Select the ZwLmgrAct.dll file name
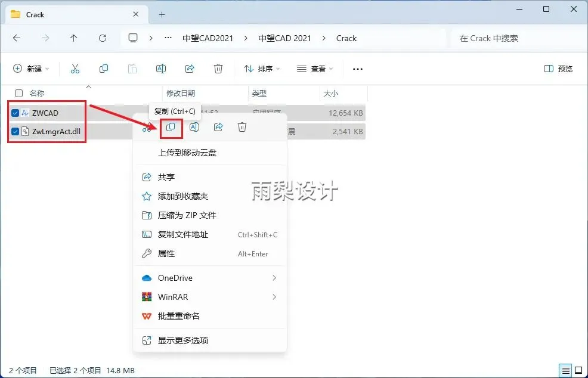Image resolution: width=588 pixels, height=378 pixels. coord(56,132)
